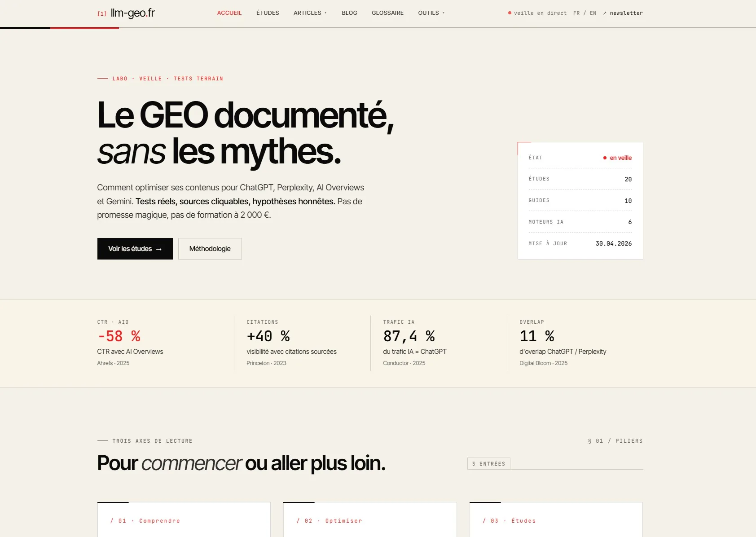Click the 'Conductor · 2025' source

(x=404, y=363)
